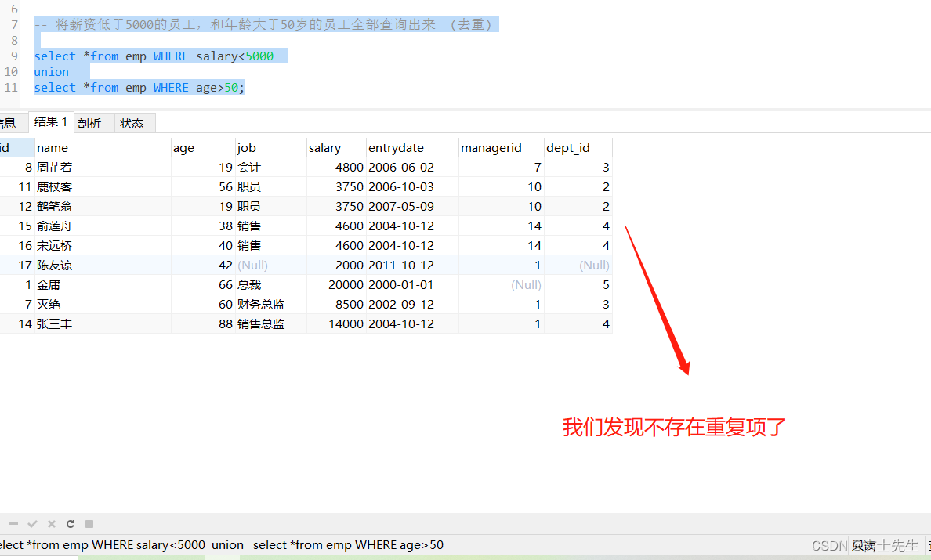
Task: Click the comment line about 薪资低于5000
Action: 263,24
